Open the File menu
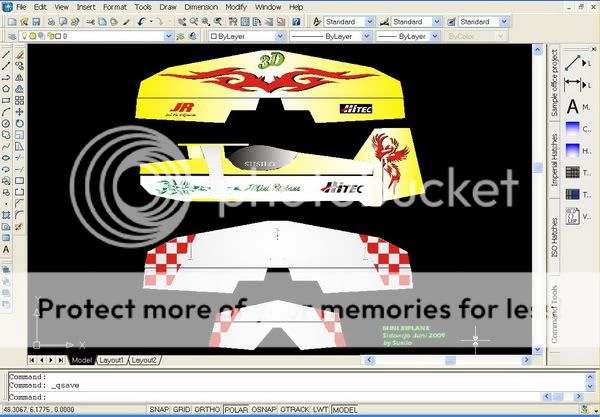 pos(21,7)
